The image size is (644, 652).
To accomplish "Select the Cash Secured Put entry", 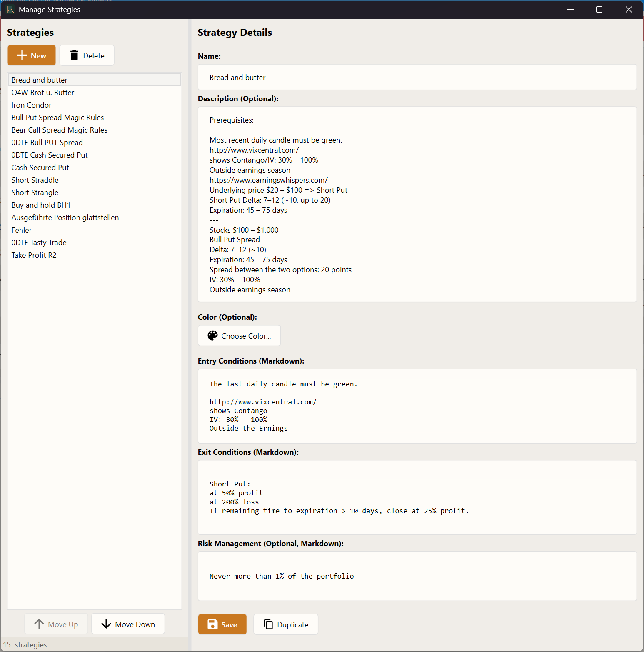I will (x=95, y=167).
